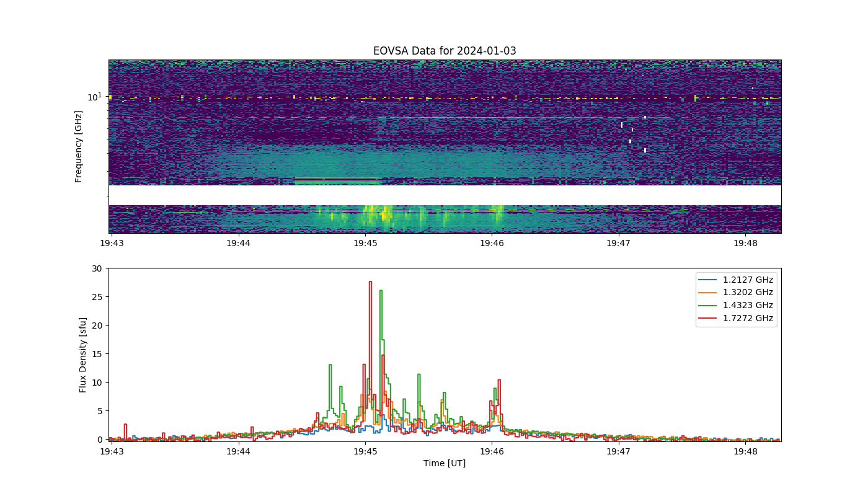Click the EOVSA Data for 2024-01-03 title
The height and width of the screenshot is (496, 868).
tap(445, 51)
